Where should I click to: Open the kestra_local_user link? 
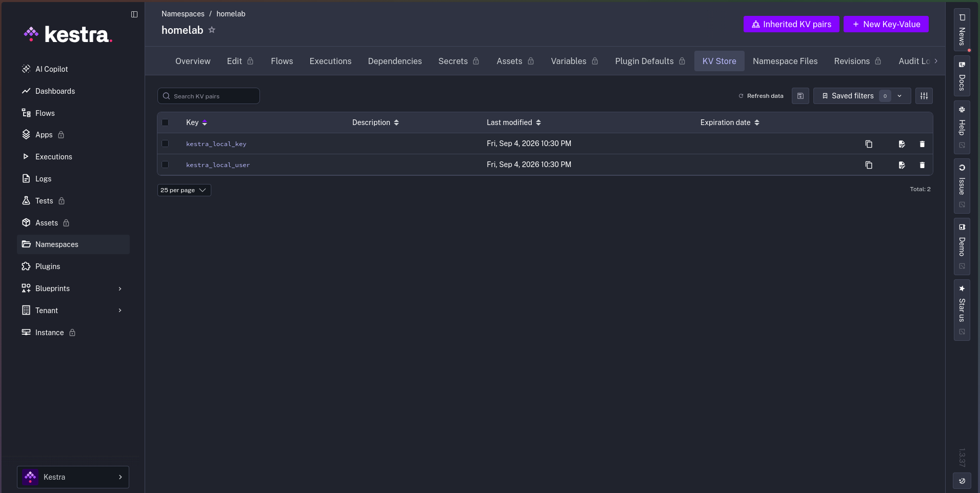click(218, 165)
